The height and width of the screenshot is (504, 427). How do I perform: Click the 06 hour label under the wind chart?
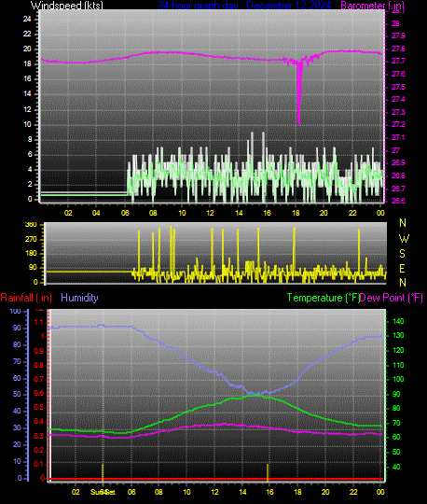click(125, 213)
